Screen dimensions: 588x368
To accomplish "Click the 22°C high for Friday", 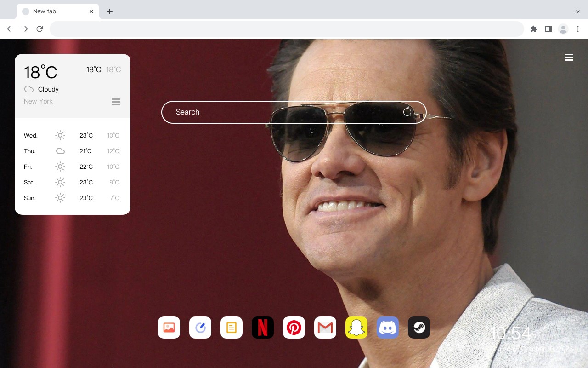I will tap(86, 167).
